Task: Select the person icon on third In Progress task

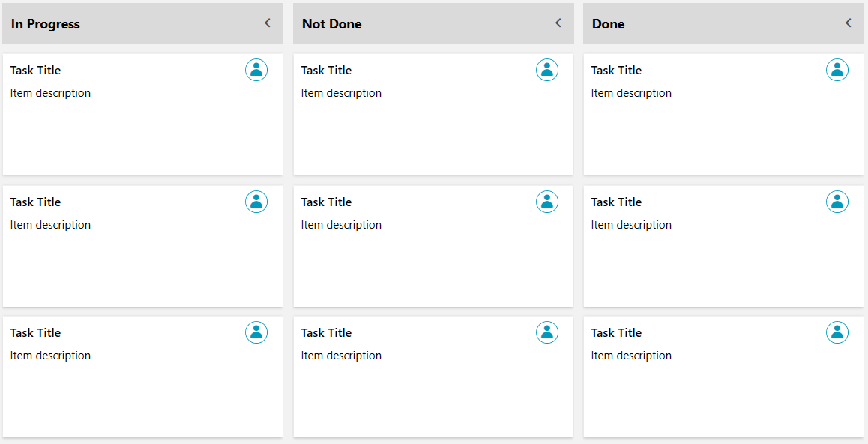Action: coord(256,331)
